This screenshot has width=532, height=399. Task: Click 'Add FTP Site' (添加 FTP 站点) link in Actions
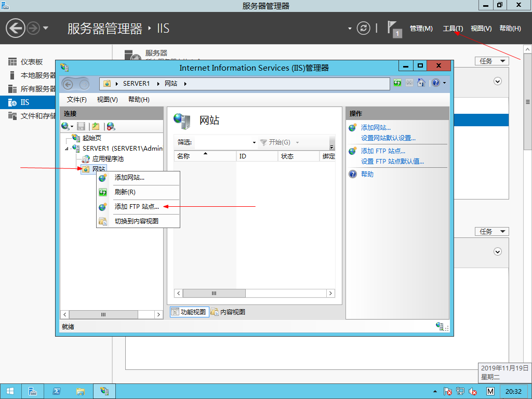click(x=383, y=151)
